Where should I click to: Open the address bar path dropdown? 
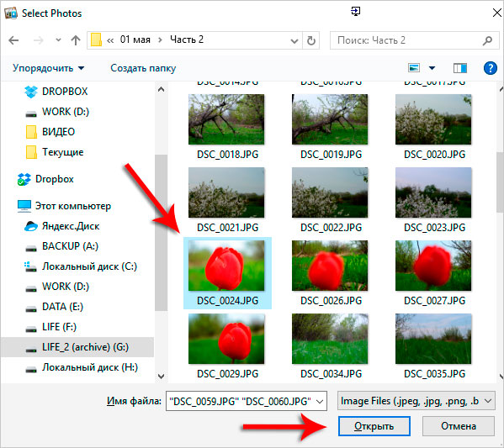294,41
